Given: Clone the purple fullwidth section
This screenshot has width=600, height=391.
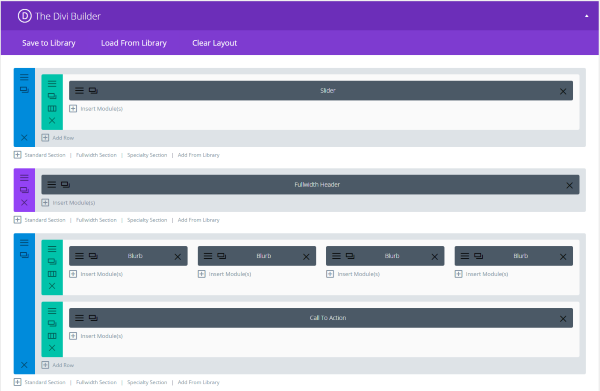Looking at the screenshot, I should [24, 190].
